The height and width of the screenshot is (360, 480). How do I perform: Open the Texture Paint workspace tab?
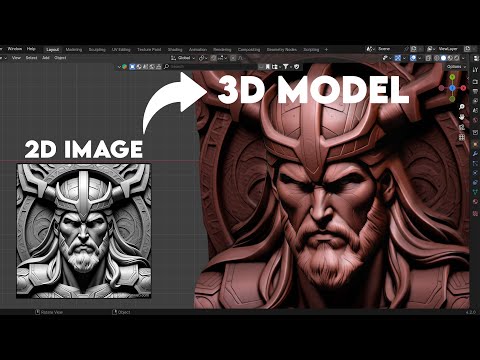149,50
